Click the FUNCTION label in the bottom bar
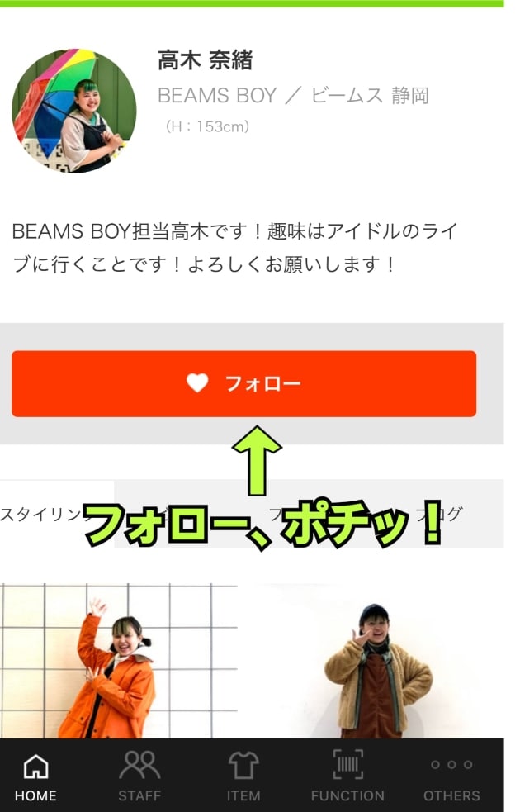 point(347,795)
